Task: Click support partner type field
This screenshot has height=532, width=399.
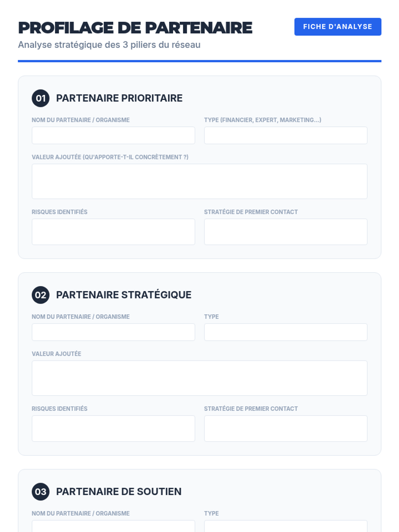Action: [285, 526]
